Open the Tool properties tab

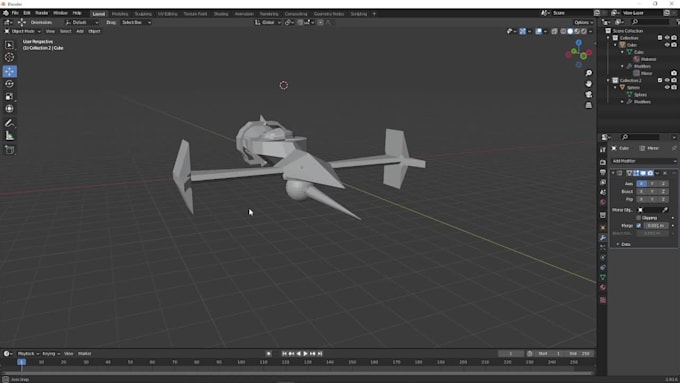(x=603, y=150)
